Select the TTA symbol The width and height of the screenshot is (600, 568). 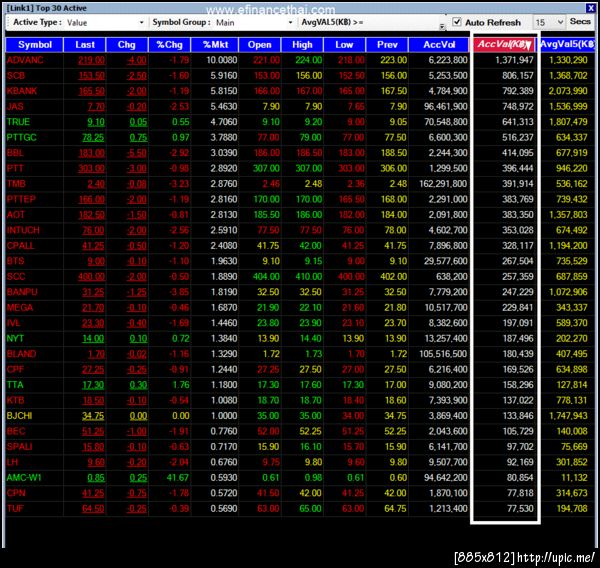15,385
